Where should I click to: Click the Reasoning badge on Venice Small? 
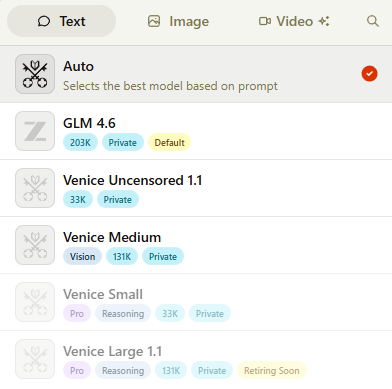click(x=123, y=314)
